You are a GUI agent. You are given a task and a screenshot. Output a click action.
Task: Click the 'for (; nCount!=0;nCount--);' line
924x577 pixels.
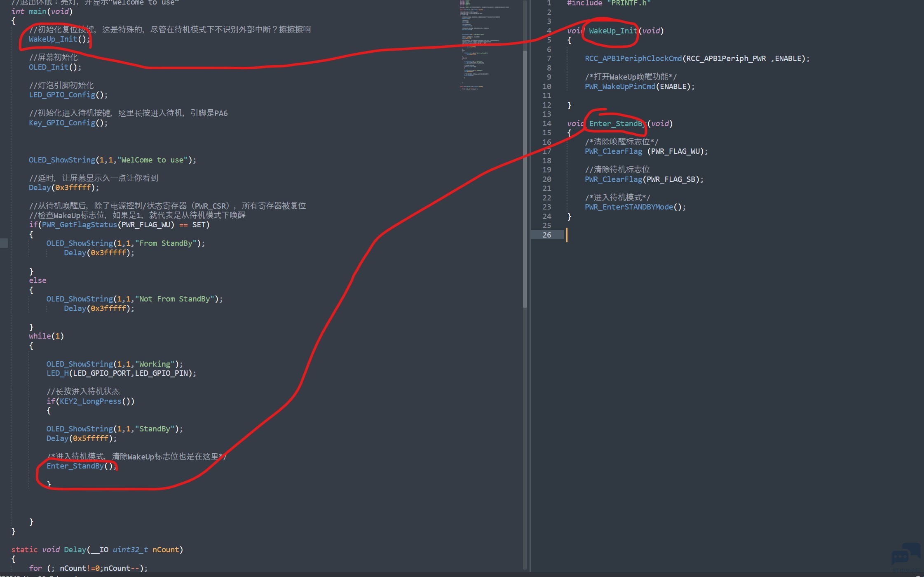tap(88, 568)
